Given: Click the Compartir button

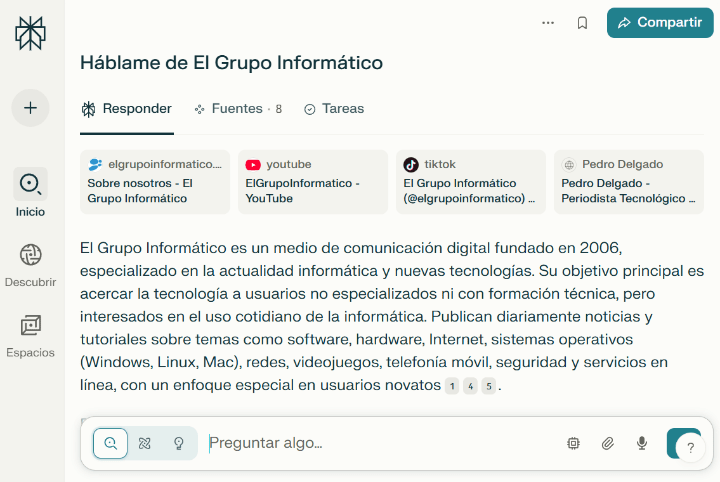Looking at the screenshot, I should [660, 22].
